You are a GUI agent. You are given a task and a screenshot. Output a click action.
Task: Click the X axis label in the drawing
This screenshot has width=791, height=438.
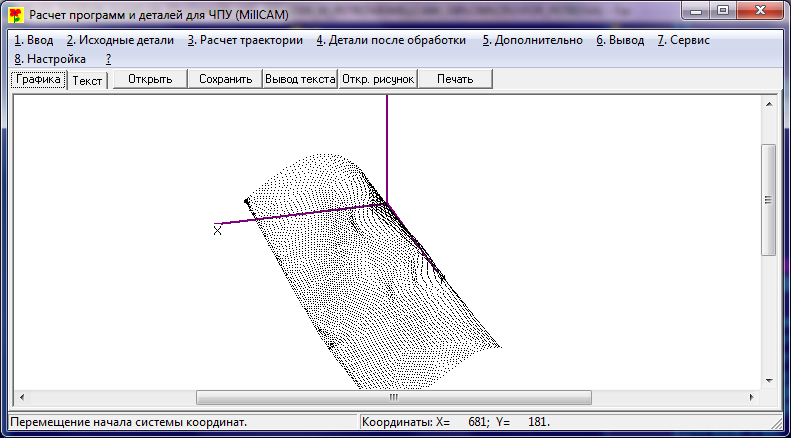(x=217, y=231)
